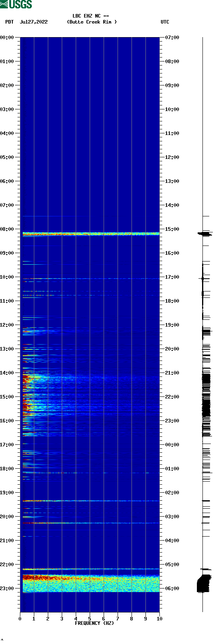
Task: Click the PDT '17:00' time label
Action: click(x=7, y=445)
